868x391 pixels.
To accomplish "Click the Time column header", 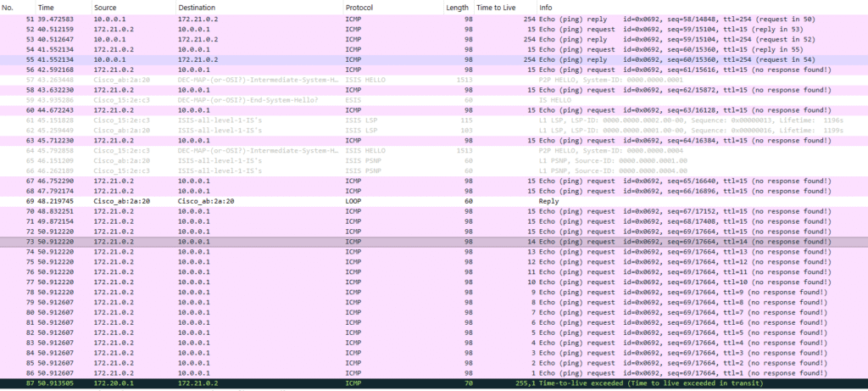I will (x=47, y=7).
